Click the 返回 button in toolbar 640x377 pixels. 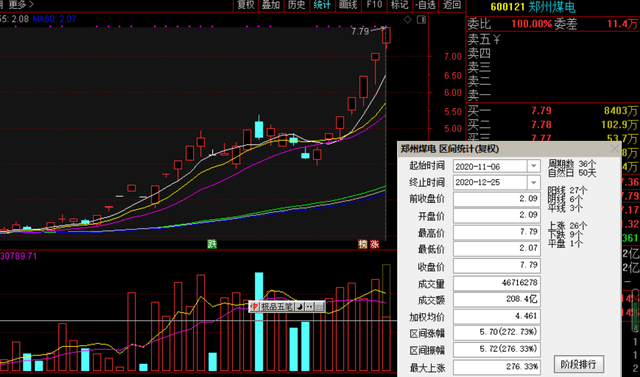point(452,5)
